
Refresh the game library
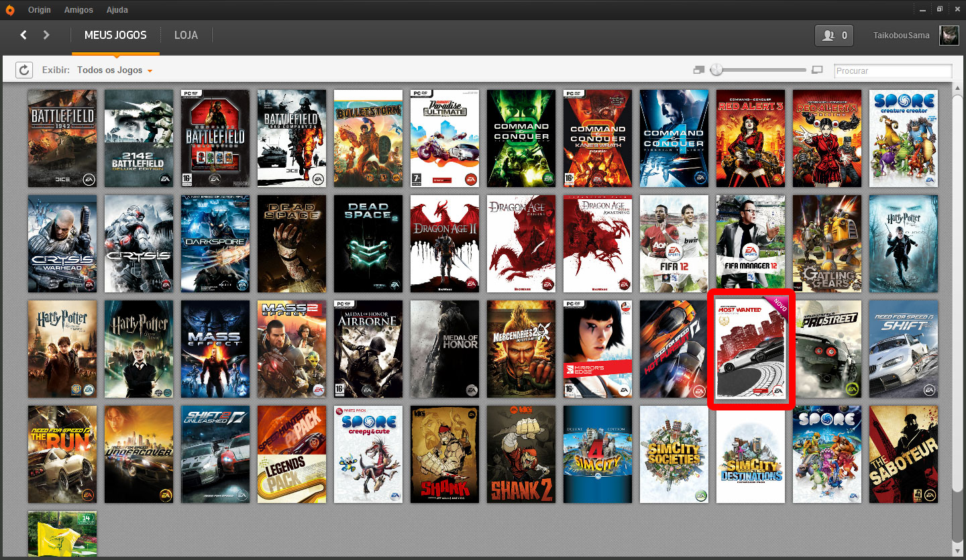(24, 70)
